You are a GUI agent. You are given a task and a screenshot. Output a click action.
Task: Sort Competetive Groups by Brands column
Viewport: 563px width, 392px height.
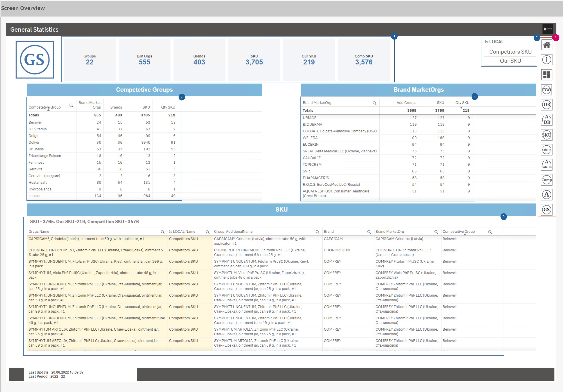[116, 107]
